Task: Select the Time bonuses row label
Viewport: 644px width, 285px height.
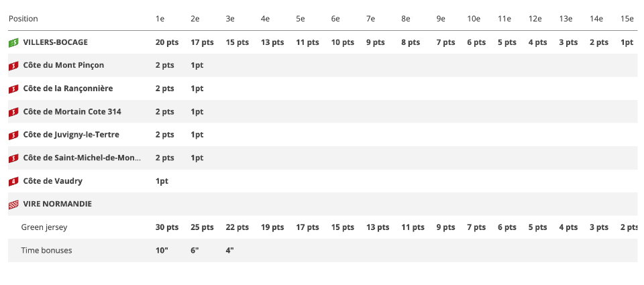Action: point(46,251)
